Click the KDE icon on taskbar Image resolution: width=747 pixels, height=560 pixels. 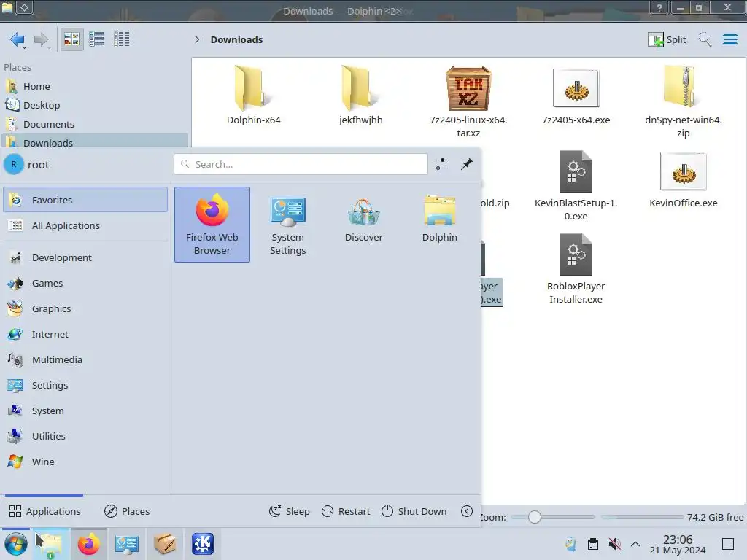point(203,544)
